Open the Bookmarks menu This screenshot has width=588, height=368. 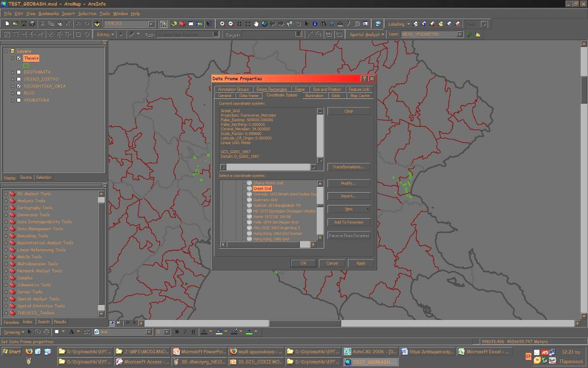pyautogui.click(x=48, y=14)
